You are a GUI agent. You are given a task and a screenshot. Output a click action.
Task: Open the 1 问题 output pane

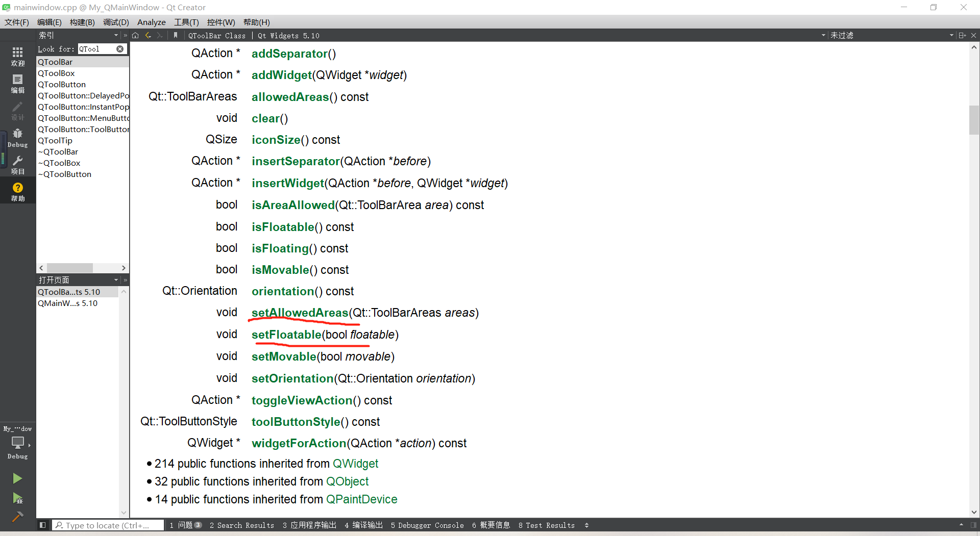[x=186, y=525]
